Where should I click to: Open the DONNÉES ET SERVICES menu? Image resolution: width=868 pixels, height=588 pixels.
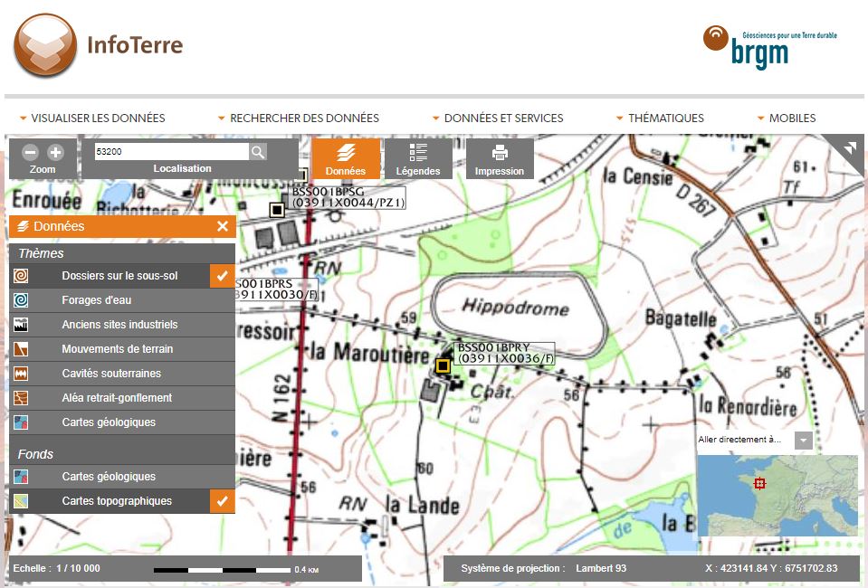click(x=498, y=118)
